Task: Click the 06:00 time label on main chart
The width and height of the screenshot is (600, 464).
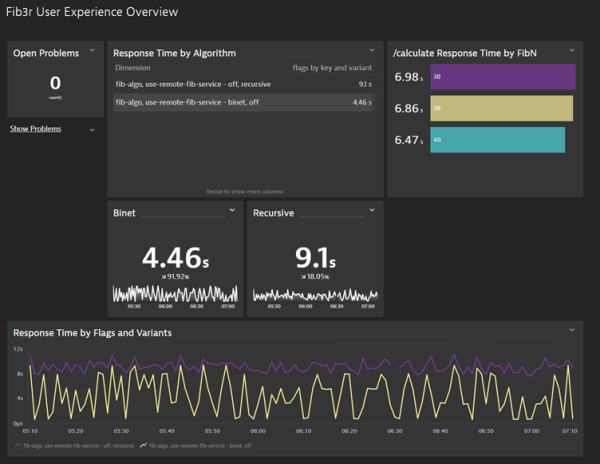Action: [x=258, y=431]
